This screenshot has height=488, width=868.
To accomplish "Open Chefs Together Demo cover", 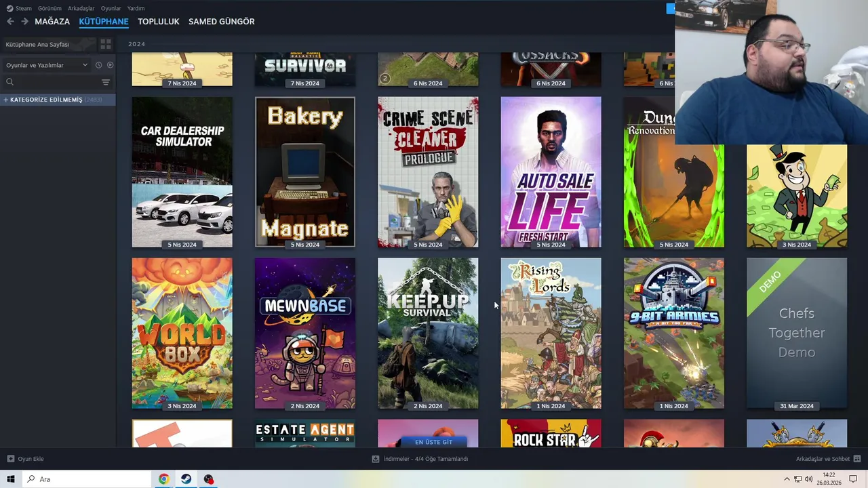I will (797, 333).
